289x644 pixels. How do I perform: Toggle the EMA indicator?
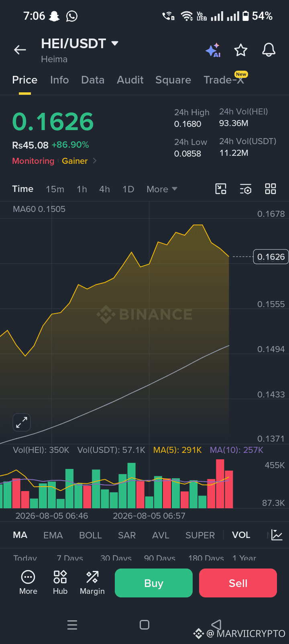pos(53,535)
